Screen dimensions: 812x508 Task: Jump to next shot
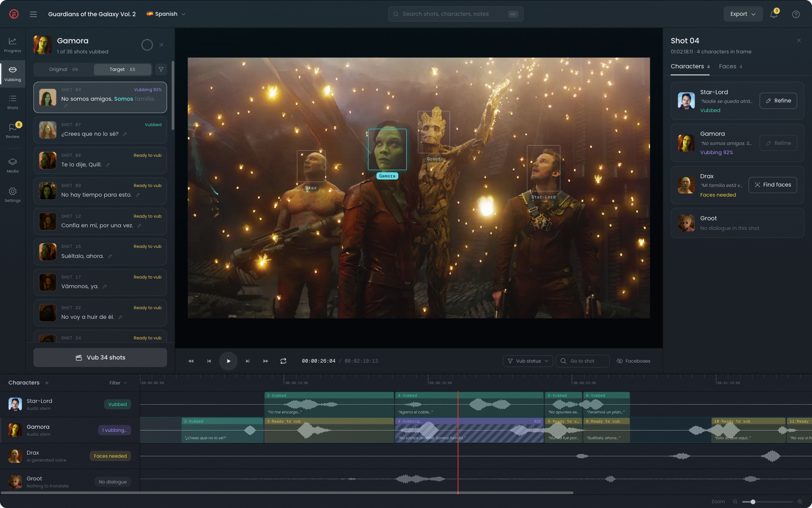pos(248,361)
